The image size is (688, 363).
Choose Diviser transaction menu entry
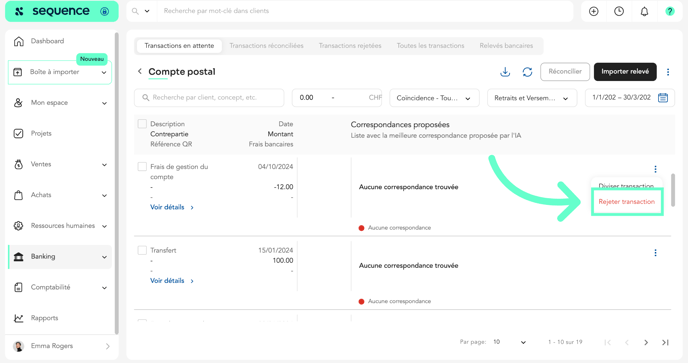(x=627, y=185)
